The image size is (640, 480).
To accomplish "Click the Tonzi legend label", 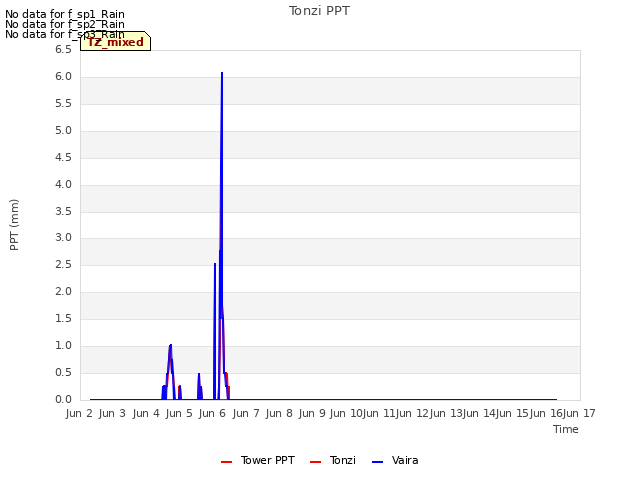I will pyautogui.click(x=342, y=460).
